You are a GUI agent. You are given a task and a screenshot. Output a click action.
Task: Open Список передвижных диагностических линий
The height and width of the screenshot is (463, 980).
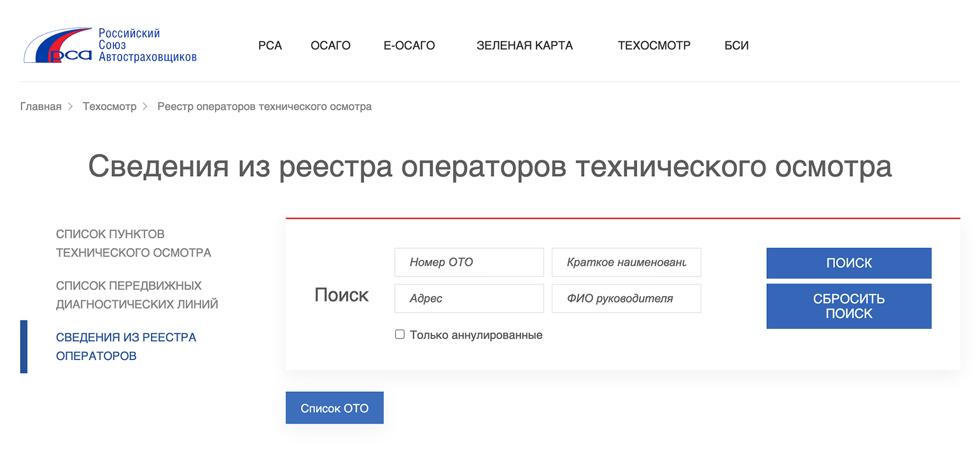pyautogui.click(x=137, y=296)
